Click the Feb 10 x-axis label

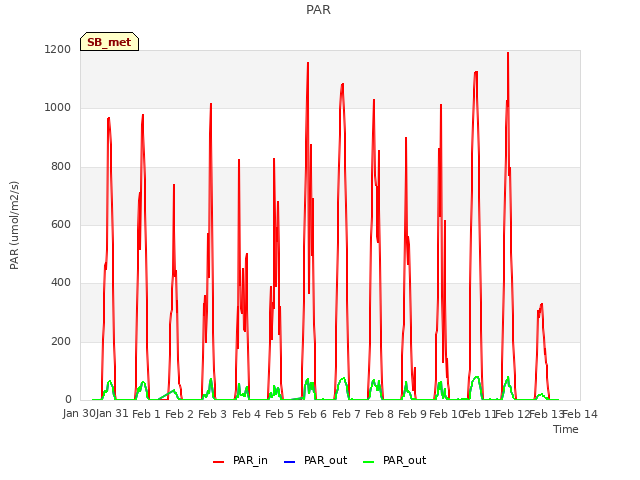pyautogui.click(x=445, y=414)
